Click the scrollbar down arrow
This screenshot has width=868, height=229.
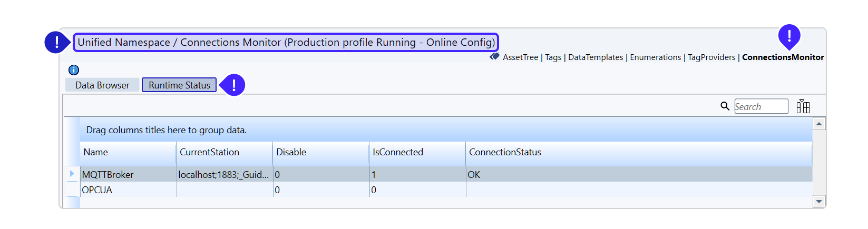[x=818, y=201]
